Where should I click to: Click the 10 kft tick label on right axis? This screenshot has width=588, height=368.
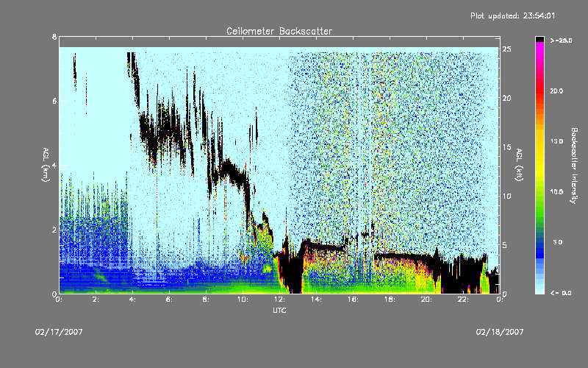pos(506,196)
